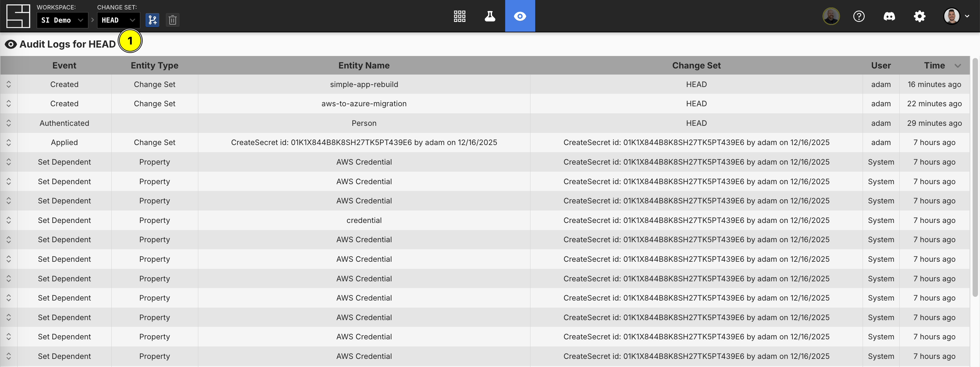Screen dimensions: 980x367
Task: Open the SI Demo workspace dropdown
Action: pos(62,20)
